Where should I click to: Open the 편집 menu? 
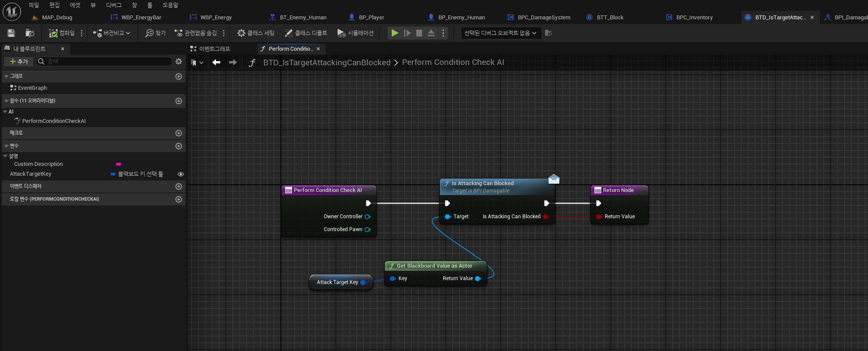(54, 5)
